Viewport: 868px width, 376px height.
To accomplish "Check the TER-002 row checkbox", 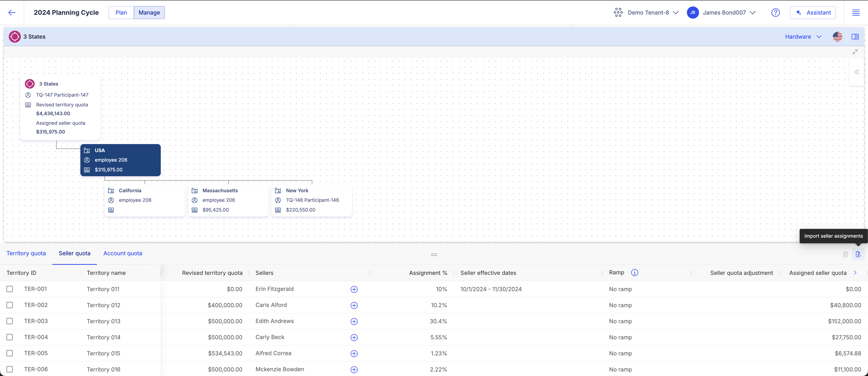I will point(10,305).
